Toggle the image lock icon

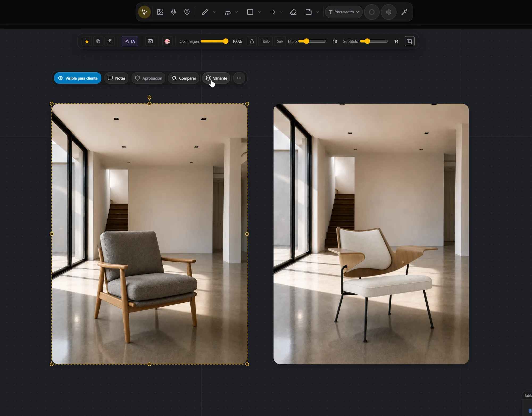252,41
